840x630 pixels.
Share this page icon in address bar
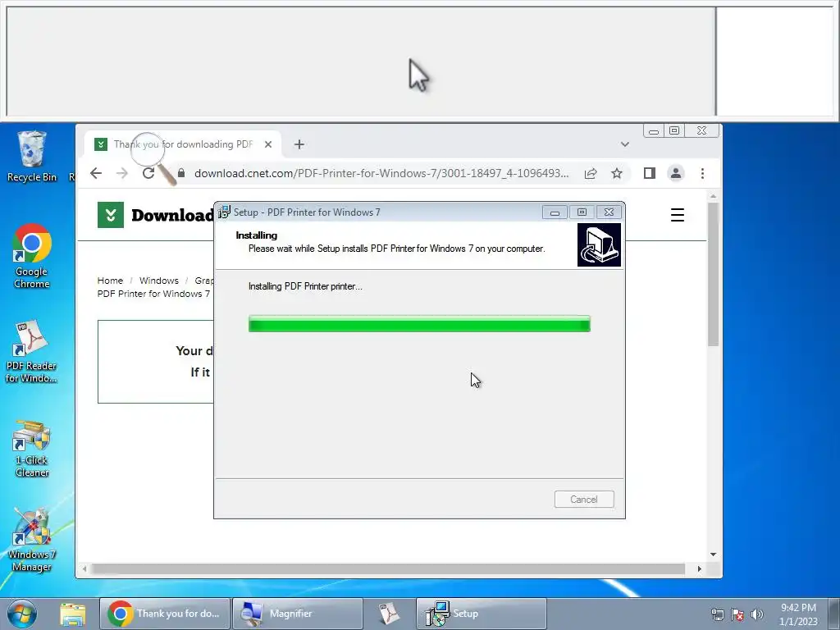(591, 173)
